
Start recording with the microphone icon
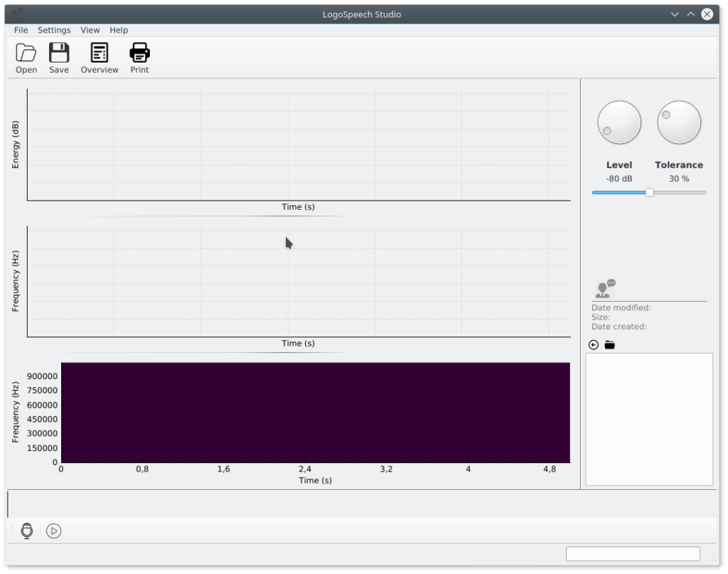27,531
